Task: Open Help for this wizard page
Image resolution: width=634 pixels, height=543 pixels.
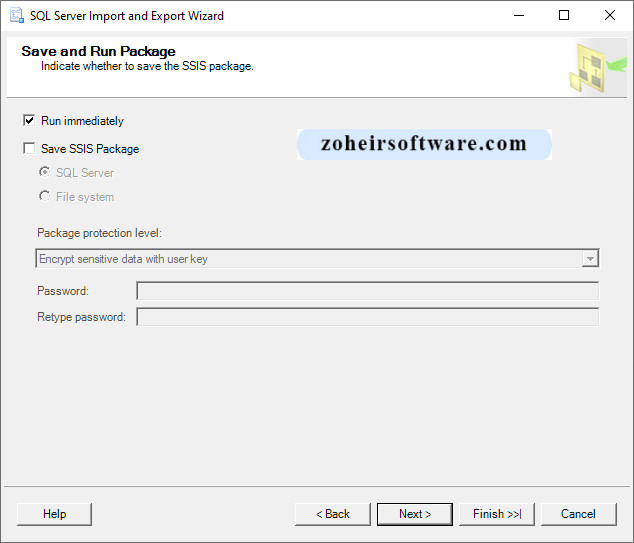Action: 54,514
